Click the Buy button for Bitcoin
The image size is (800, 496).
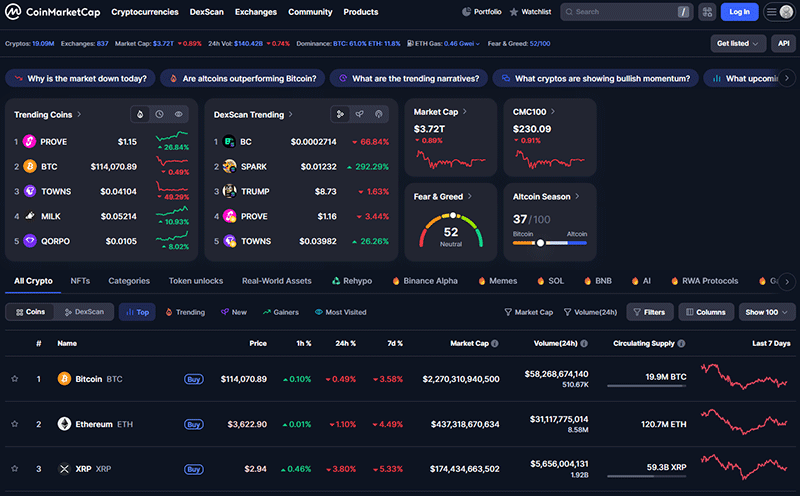(194, 379)
